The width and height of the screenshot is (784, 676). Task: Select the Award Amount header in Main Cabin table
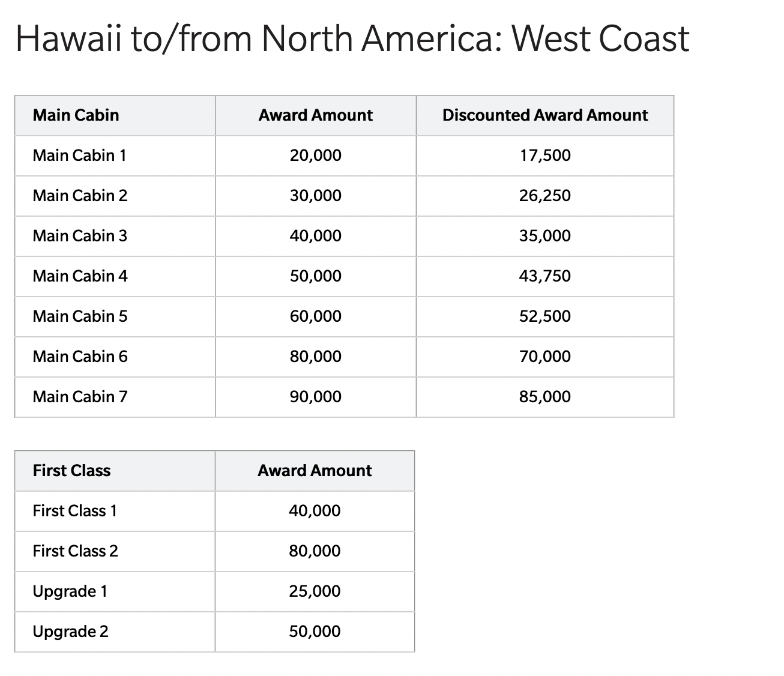316,115
